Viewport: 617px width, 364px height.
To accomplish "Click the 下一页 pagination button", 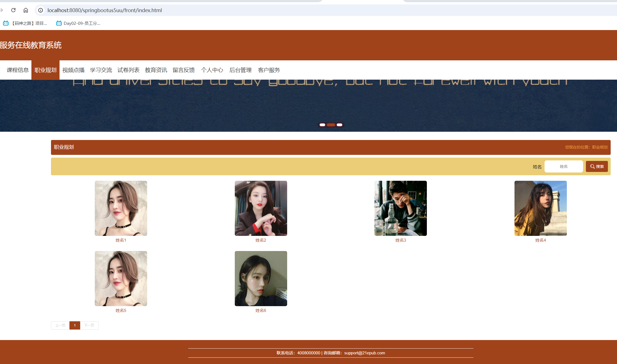I will pyautogui.click(x=89, y=325).
